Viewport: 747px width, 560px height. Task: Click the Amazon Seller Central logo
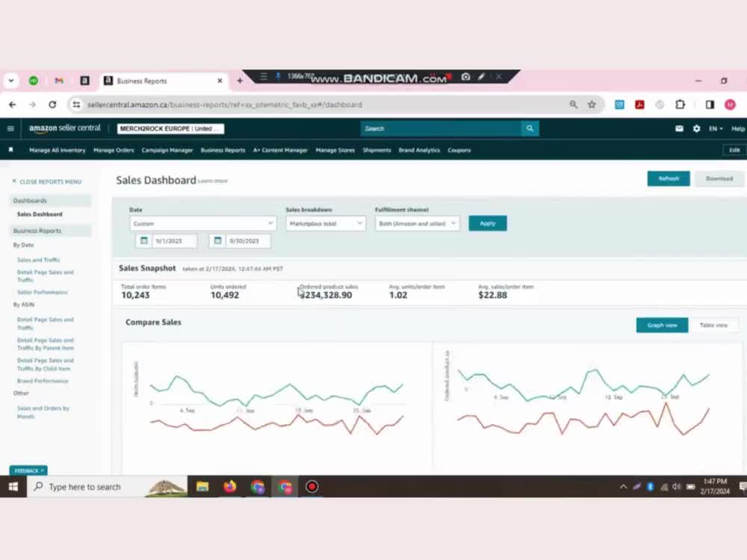[x=65, y=128]
